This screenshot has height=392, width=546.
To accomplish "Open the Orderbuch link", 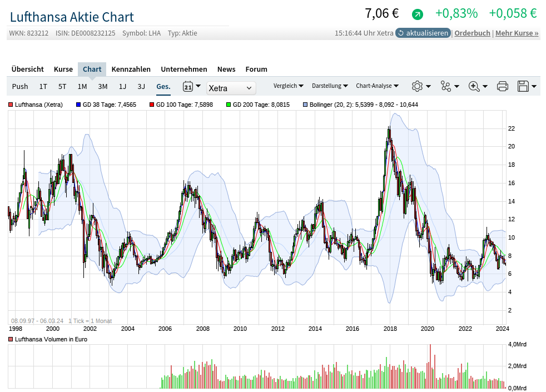I will click(472, 33).
